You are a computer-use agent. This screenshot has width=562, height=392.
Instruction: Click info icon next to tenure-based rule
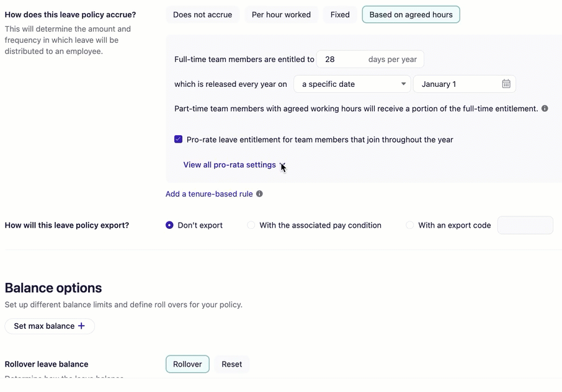pos(259,194)
